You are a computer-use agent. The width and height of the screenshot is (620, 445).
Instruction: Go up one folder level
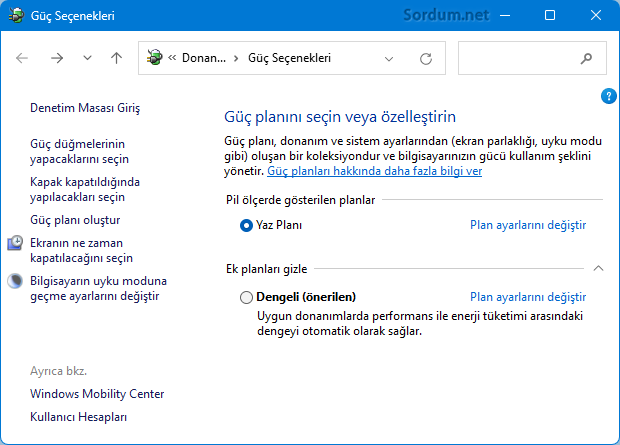[x=116, y=58]
